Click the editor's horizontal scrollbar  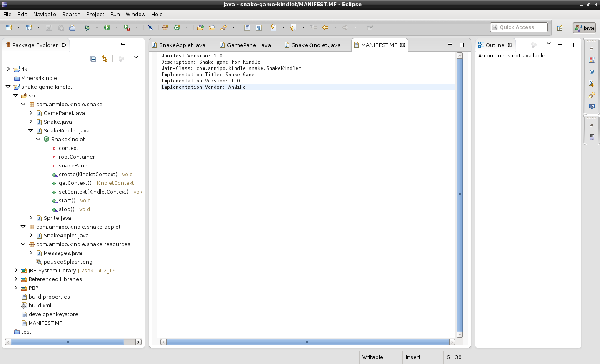[307, 342]
